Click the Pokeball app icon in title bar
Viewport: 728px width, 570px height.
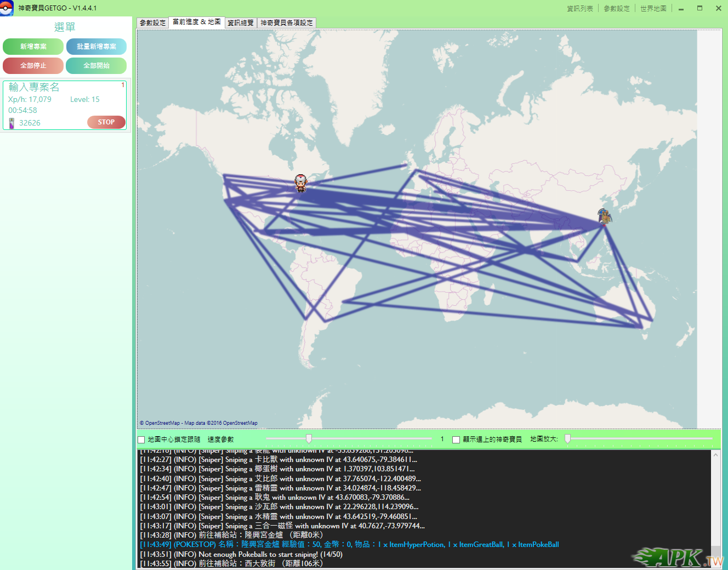click(x=7, y=8)
